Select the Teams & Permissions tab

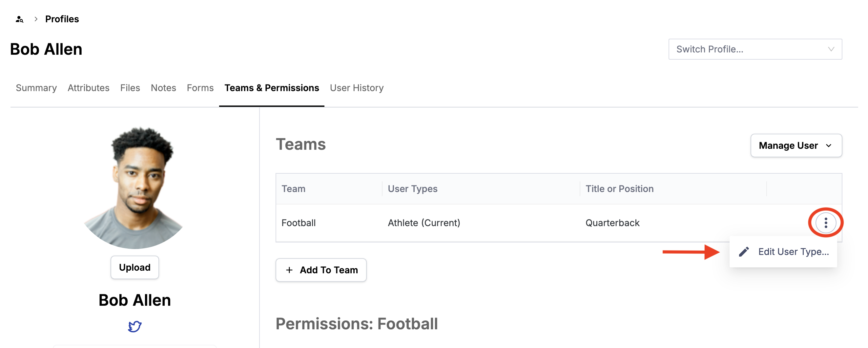(272, 88)
